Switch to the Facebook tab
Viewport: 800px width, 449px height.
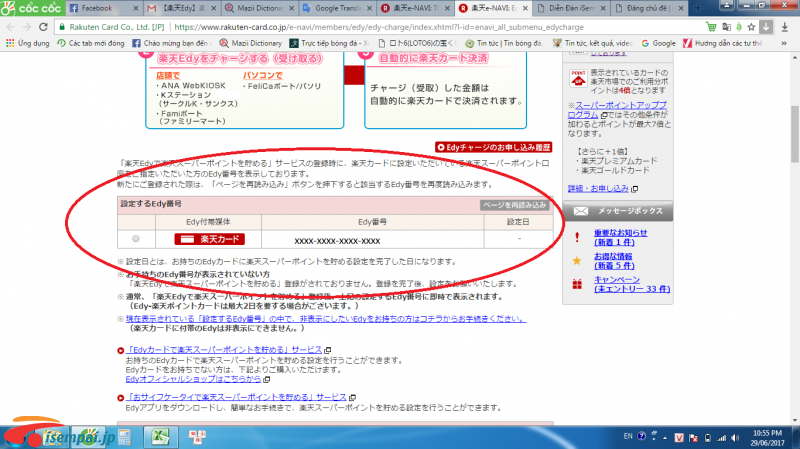coord(103,8)
